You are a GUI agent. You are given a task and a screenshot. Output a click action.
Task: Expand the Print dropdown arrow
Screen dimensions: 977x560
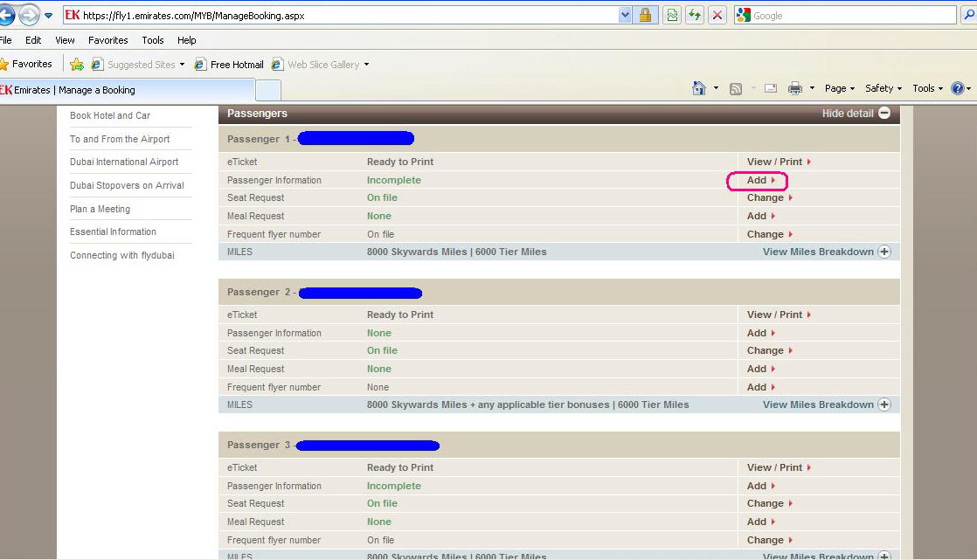click(812, 88)
